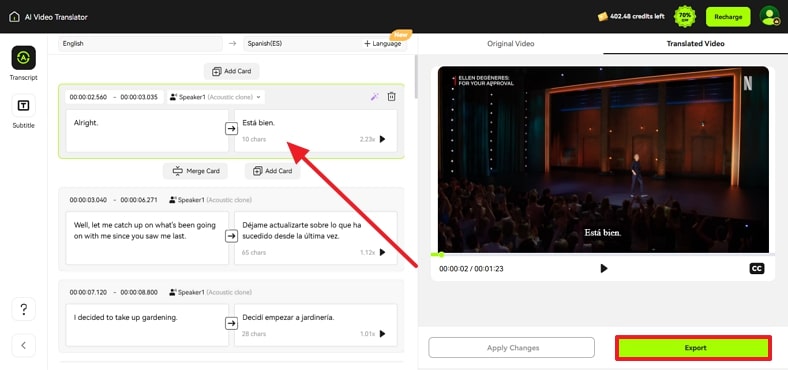
Task: Click the credits left indicator
Action: 631,17
